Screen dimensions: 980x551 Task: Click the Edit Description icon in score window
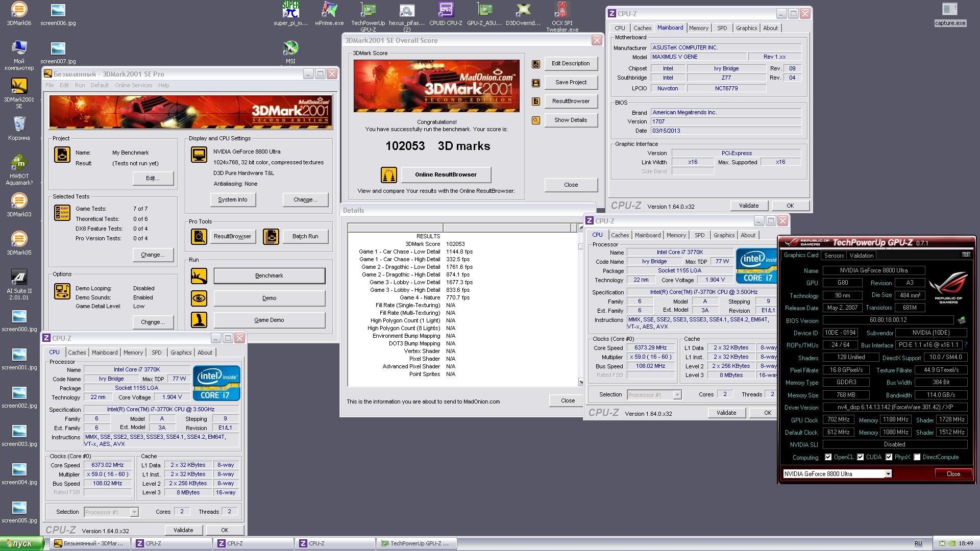tap(536, 64)
